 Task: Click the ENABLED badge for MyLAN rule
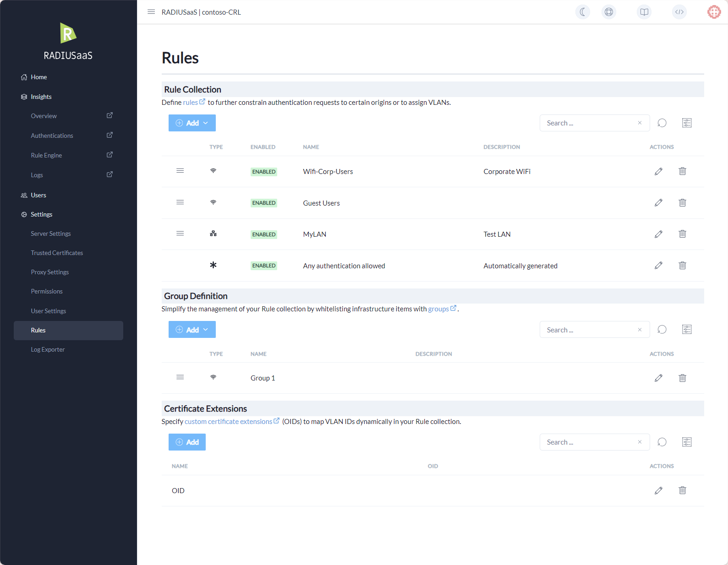pyautogui.click(x=263, y=234)
